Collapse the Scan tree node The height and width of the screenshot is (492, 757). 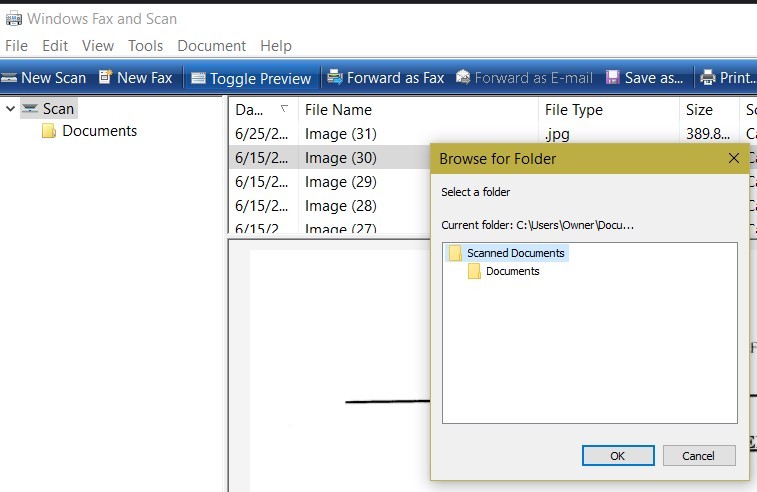coord(11,109)
